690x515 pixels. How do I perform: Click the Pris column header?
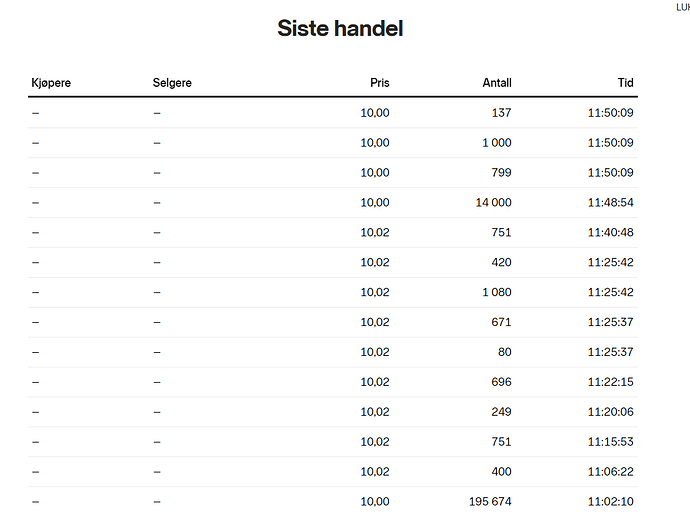380,83
